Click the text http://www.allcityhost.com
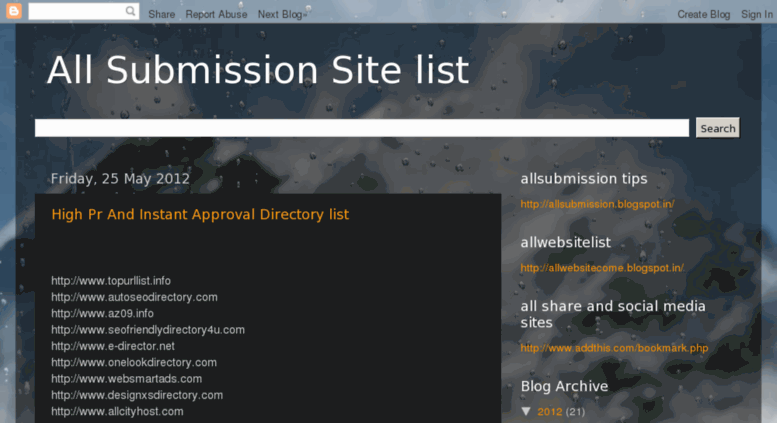Image resolution: width=777 pixels, height=423 pixels. coord(117,412)
